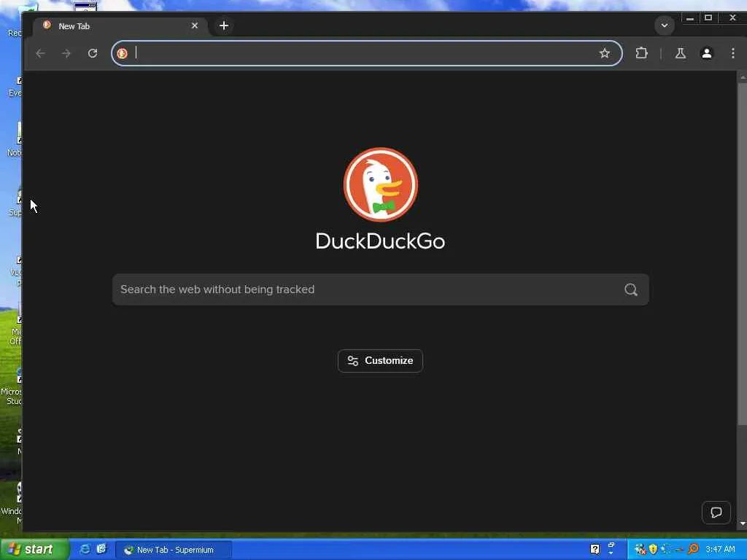Click the forward navigation arrow
The image size is (747, 560).
point(66,53)
